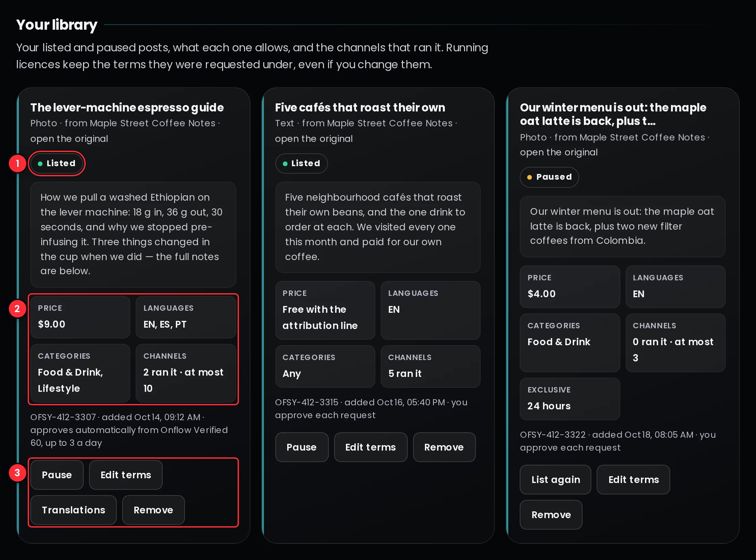Click the '2 ran it · at most 10' channels value
Screen dimensions: 756x560
[183, 380]
